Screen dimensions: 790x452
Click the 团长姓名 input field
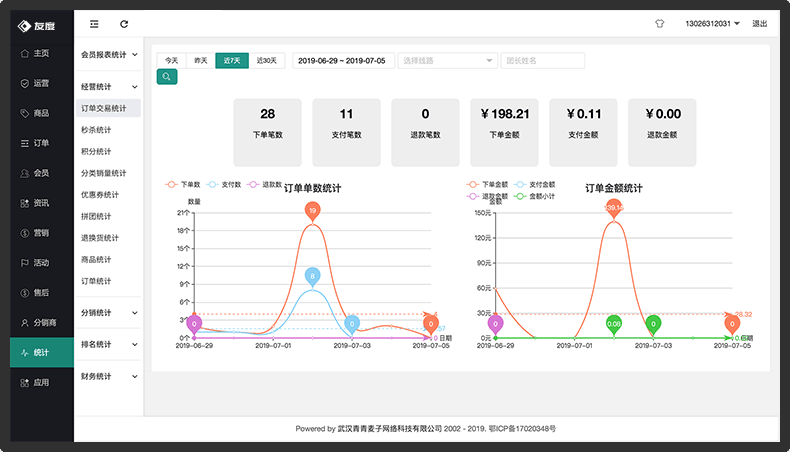[543, 60]
